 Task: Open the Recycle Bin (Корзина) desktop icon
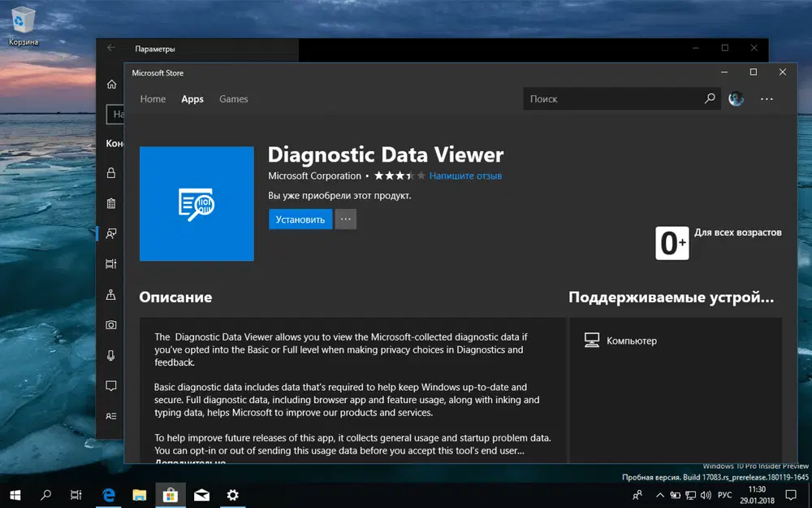23,26
